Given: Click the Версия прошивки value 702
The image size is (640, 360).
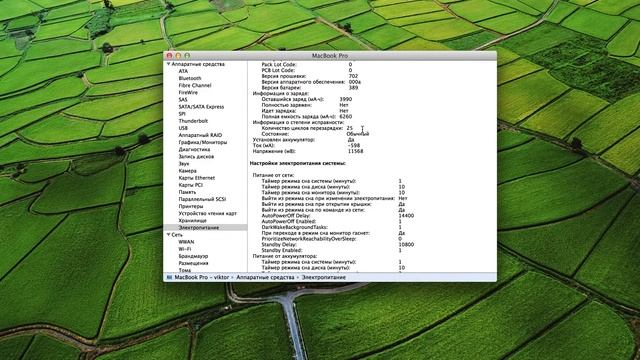Looking at the screenshot, I should [x=353, y=76].
